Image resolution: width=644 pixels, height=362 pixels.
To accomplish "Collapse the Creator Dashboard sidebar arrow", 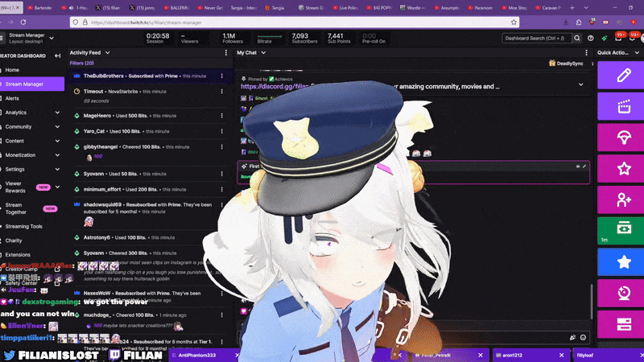I will pyautogui.click(x=57, y=56).
